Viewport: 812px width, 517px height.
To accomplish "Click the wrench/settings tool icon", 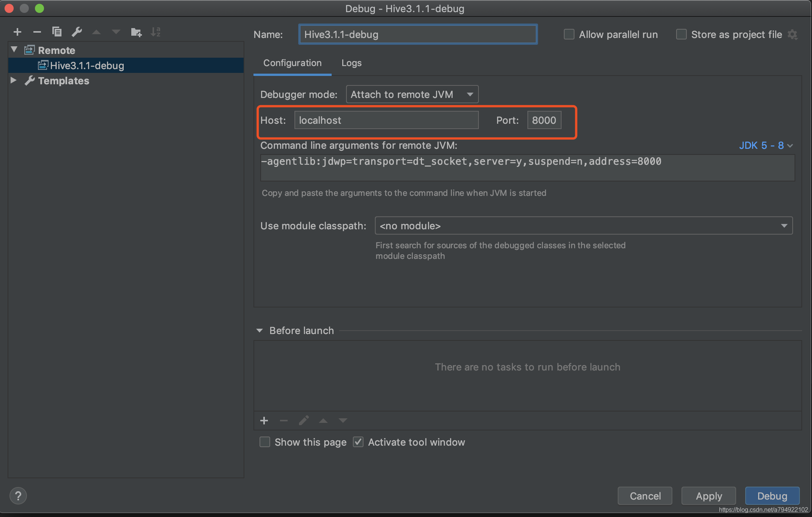I will coord(77,31).
